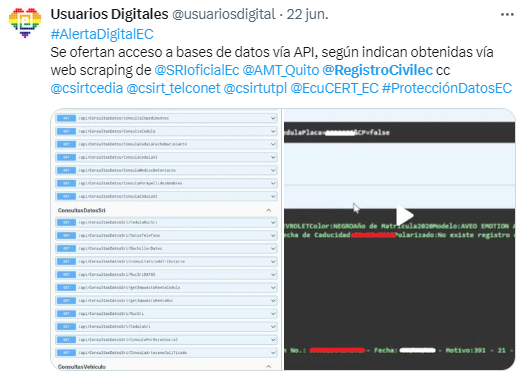Open the #ProtecciónDatosEC hashtag
This screenshot has width=523, height=377.
tap(447, 88)
